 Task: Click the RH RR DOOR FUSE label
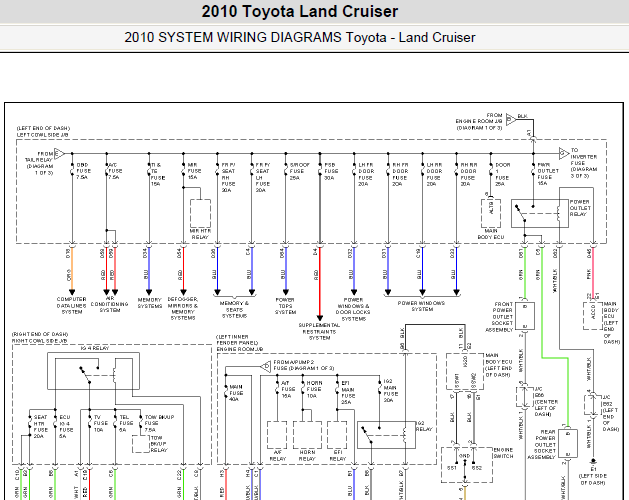pyautogui.click(x=468, y=174)
